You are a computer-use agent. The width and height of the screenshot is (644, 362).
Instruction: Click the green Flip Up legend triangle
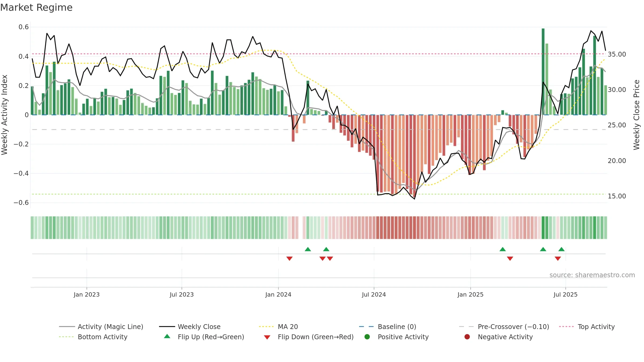pyautogui.click(x=167, y=336)
